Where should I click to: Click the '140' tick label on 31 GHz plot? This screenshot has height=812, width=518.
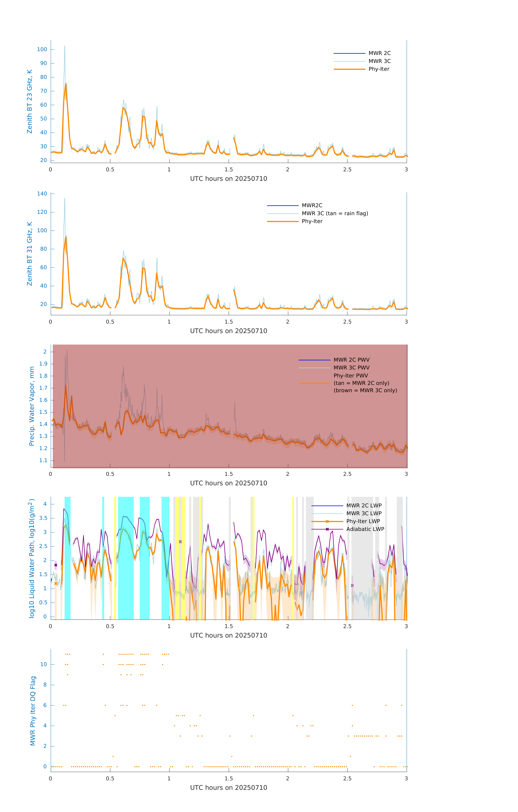(42, 194)
